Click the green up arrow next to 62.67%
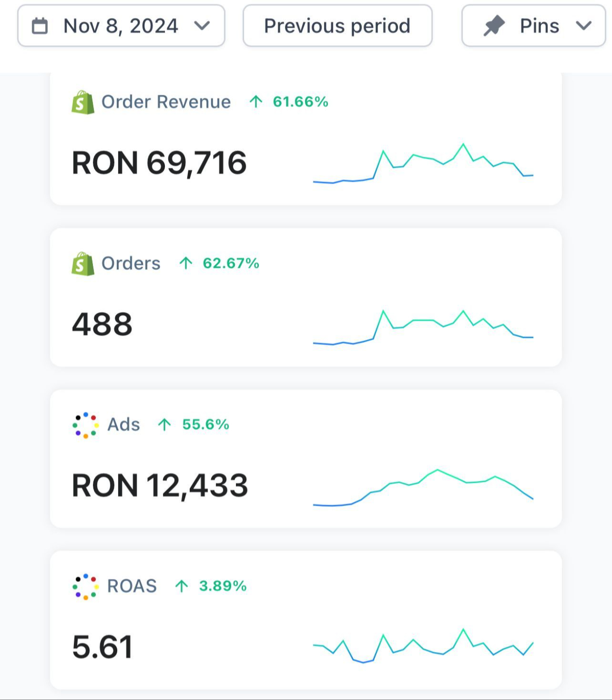This screenshot has width=612, height=700. tap(186, 263)
